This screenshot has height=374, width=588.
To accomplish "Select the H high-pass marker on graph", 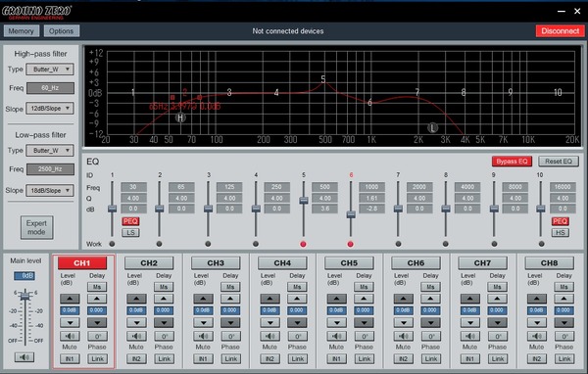I will [x=180, y=117].
